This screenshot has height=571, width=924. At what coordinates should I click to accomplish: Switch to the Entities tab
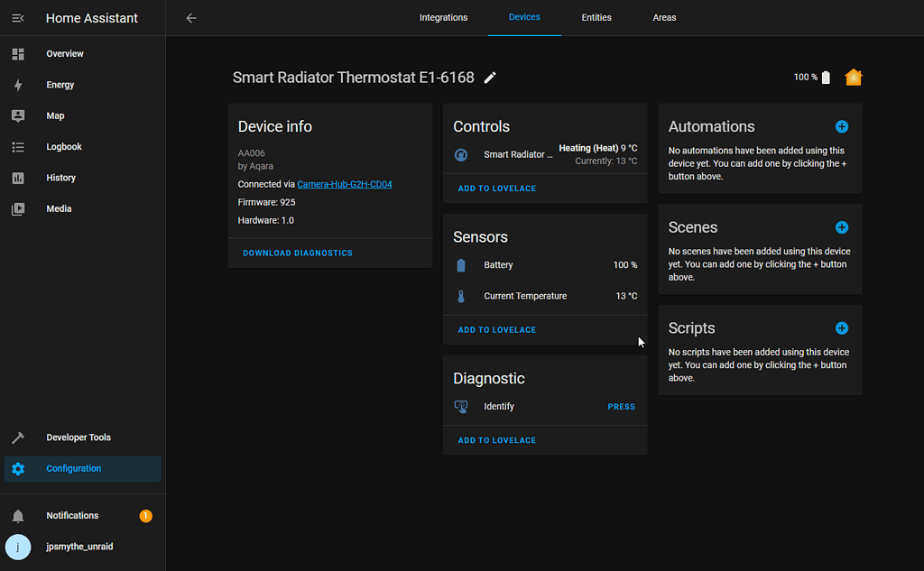coord(596,18)
